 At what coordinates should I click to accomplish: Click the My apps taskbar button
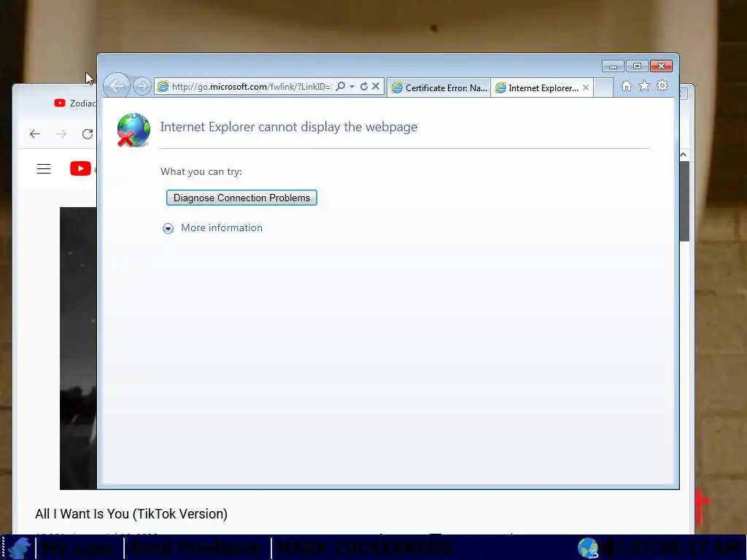pos(79,548)
